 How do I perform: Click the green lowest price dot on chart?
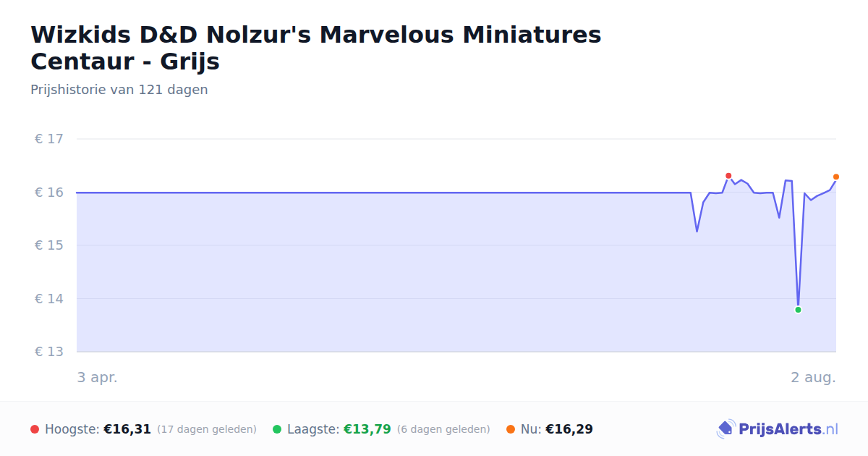(798, 310)
